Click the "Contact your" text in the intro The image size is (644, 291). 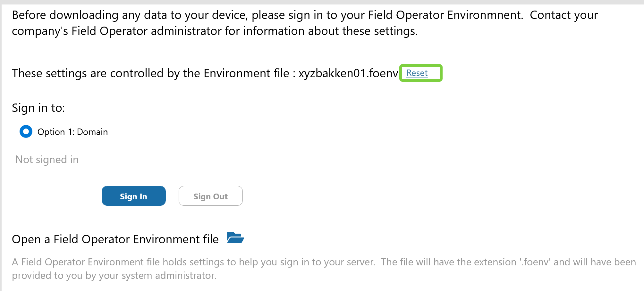click(563, 15)
